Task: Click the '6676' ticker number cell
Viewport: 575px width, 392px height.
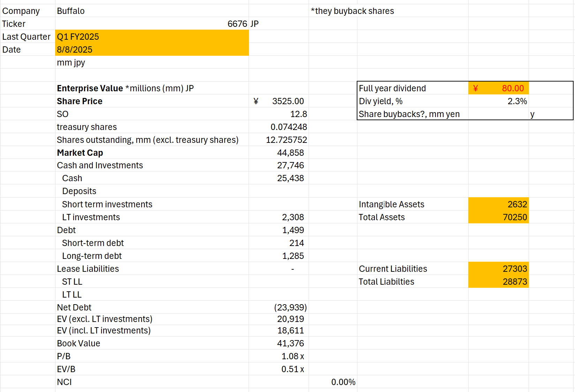Action: [x=152, y=24]
